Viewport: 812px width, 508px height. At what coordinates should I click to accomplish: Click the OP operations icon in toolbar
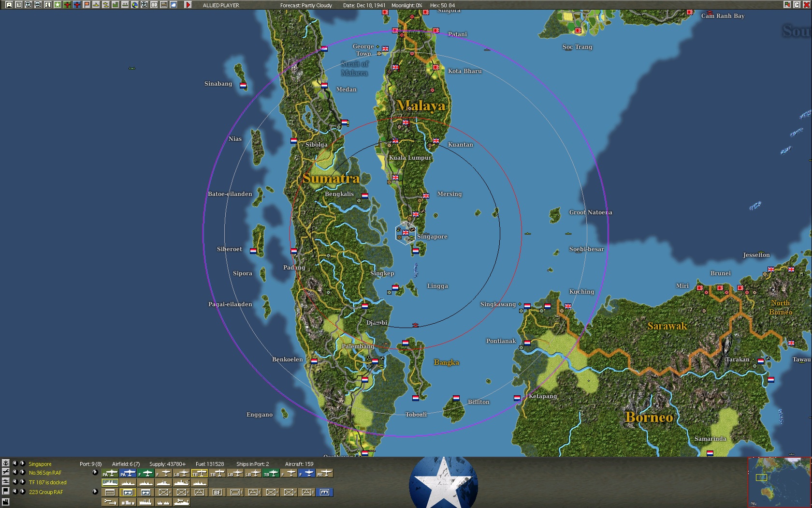(x=154, y=5)
